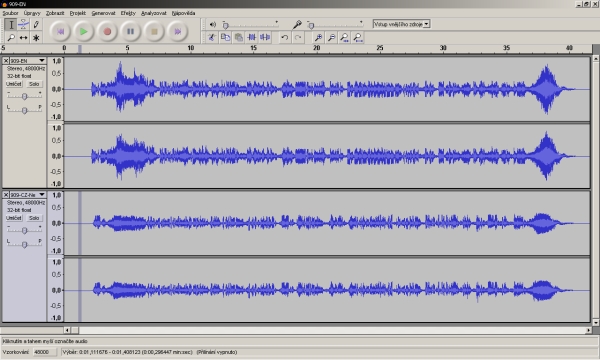Open the 909-CZ track dropdown menu
600x360 pixels.
[x=41, y=194]
